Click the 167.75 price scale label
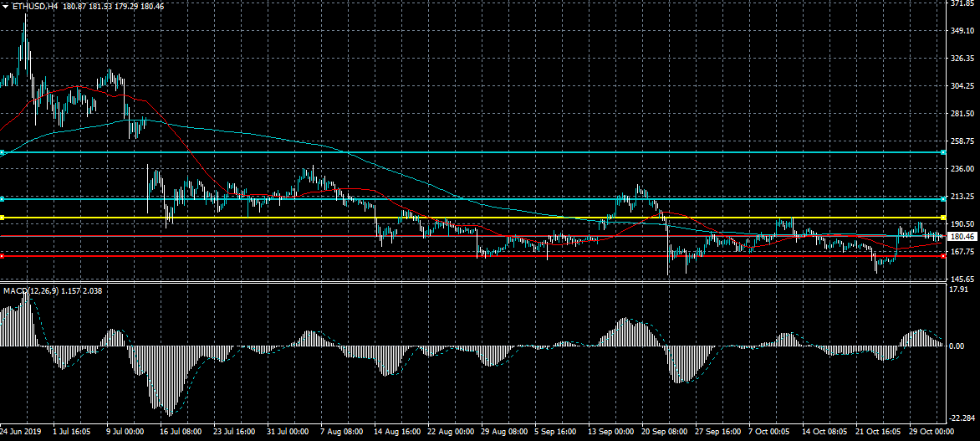The image size is (980, 441). pyautogui.click(x=962, y=252)
